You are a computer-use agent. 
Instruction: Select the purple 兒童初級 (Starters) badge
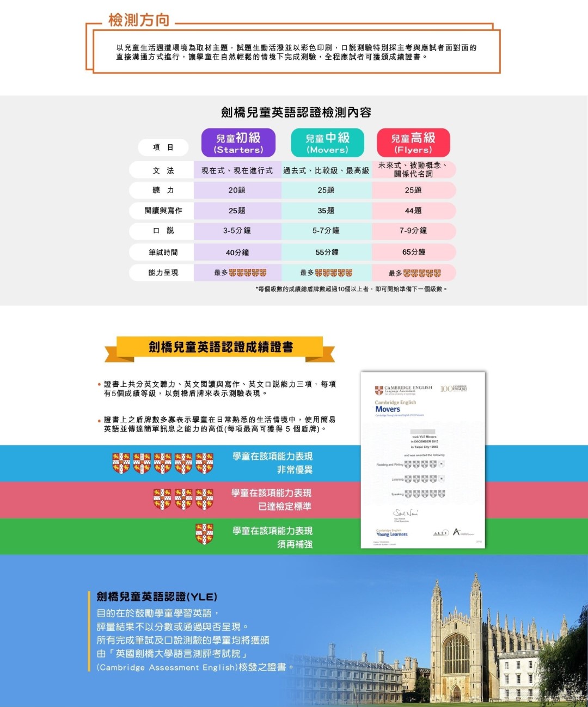pyautogui.click(x=238, y=143)
